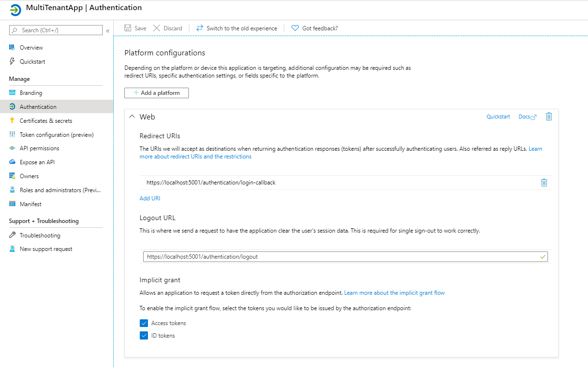Open Troubleshooting under Support
The height and width of the screenshot is (367, 588).
(x=40, y=236)
